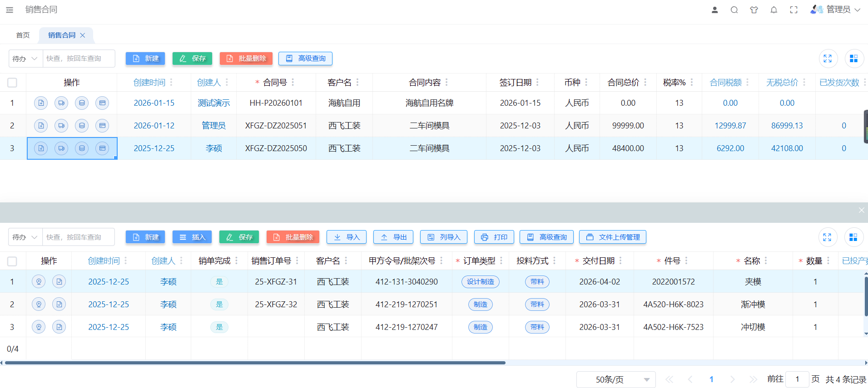The height and width of the screenshot is (388, 868).
Task: Focus the lower quick search input field
Action: pos(79,237)
